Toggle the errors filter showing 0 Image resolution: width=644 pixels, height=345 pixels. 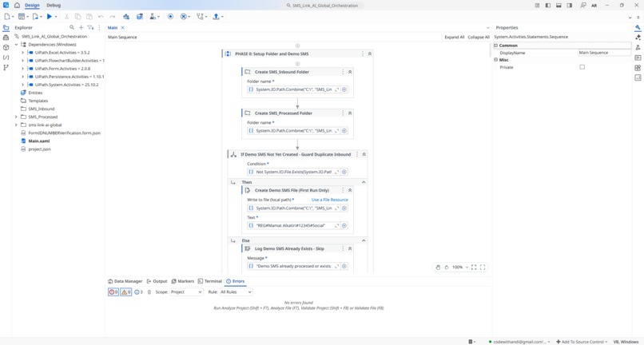113,292
